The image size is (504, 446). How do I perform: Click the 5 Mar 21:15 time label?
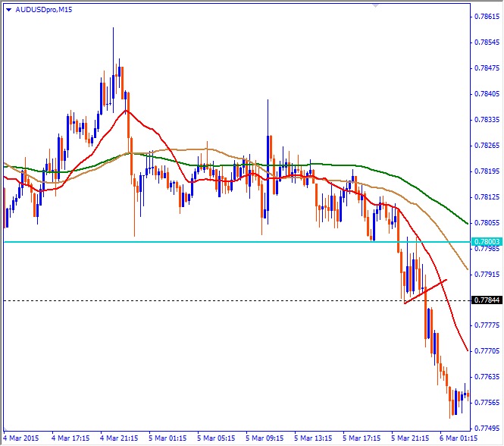tap(410, 438)
